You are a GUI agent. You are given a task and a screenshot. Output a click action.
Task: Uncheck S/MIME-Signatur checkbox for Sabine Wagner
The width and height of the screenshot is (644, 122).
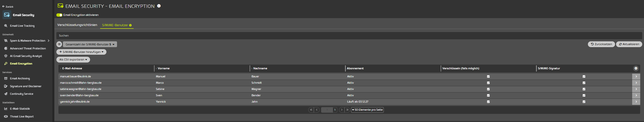pos(584,89)
